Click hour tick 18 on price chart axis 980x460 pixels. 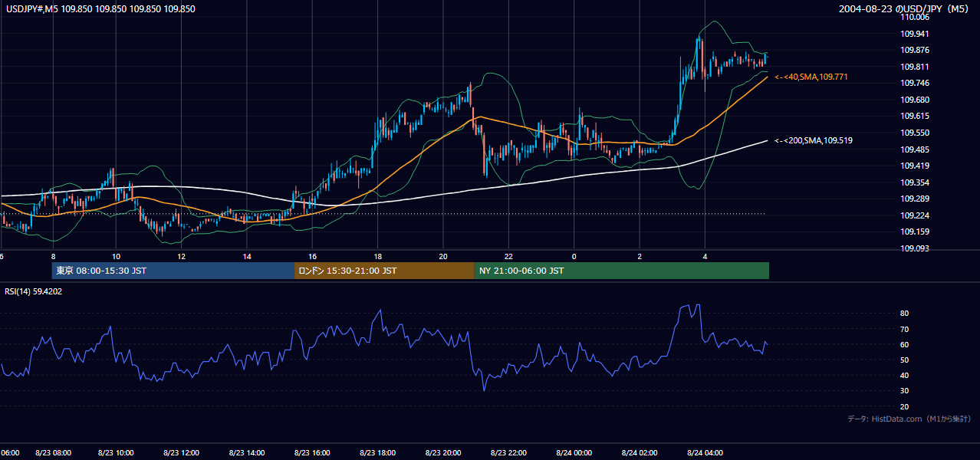click(x=377, y=256)
